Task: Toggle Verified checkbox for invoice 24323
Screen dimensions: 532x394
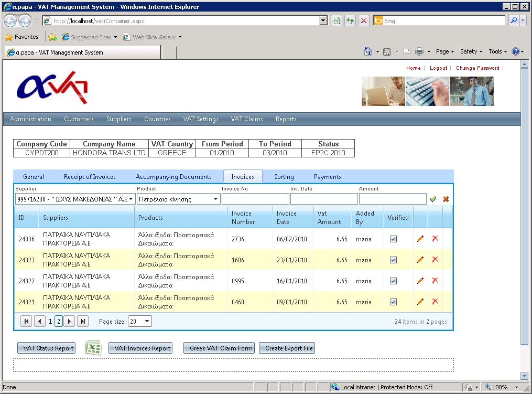Action: point(393,260)
